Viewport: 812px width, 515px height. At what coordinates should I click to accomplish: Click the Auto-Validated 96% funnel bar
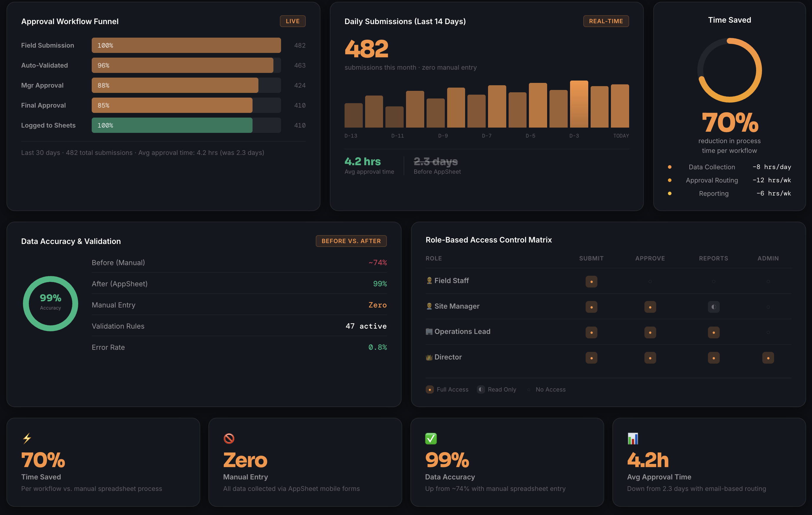tap(182, 66)
